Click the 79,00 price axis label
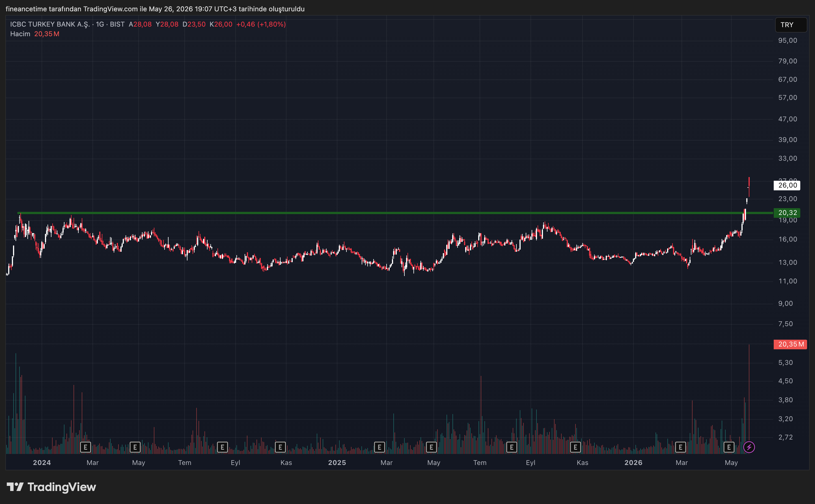 788,61
